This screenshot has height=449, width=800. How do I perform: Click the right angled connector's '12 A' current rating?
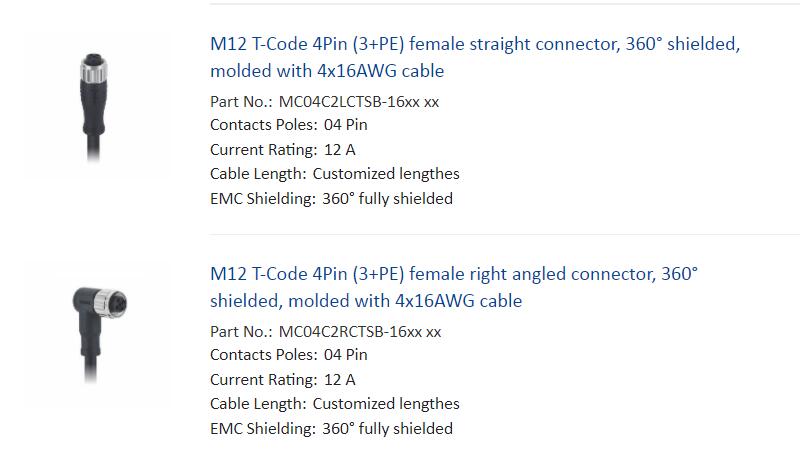(x=339, y=380)
